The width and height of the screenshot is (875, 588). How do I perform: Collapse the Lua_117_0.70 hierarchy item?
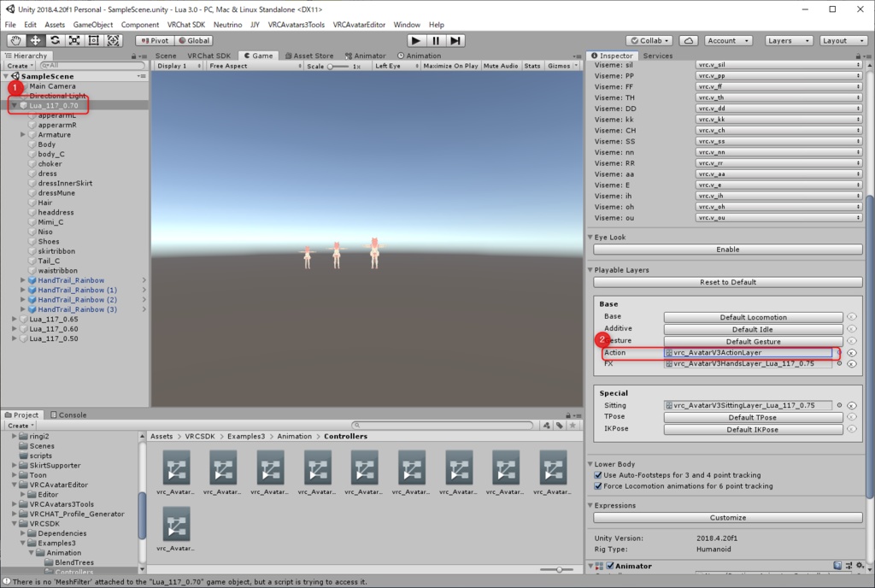14,105
